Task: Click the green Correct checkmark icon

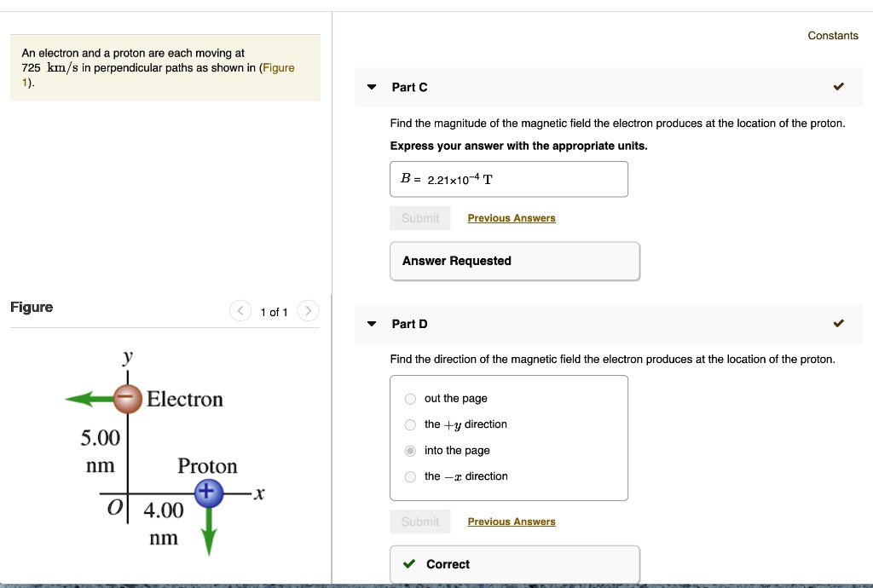Action: (x=410, y=564)
